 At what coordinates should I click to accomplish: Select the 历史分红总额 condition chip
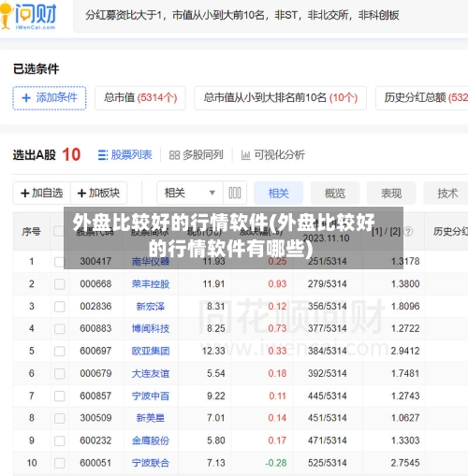(x=422, y=98)
